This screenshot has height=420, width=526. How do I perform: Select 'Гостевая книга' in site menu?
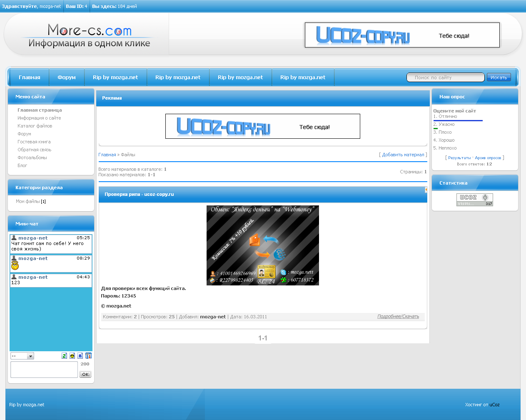coord(34,142)
